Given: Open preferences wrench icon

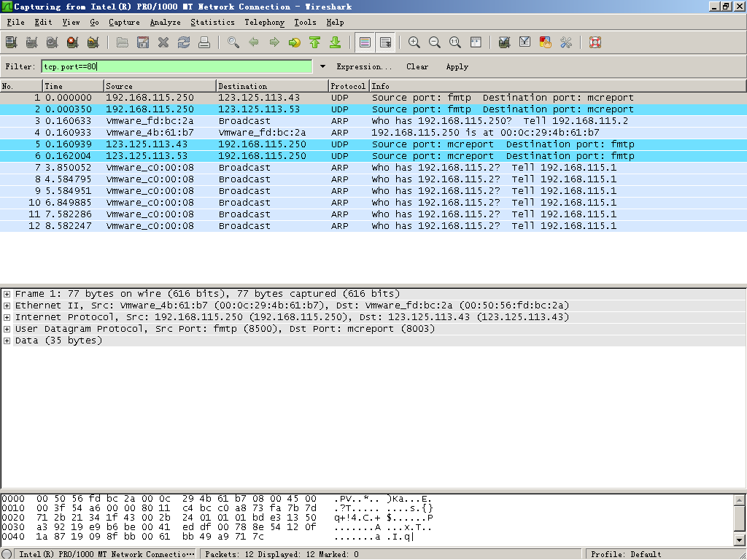Looking at the screenshot, I should pos(566,42).
